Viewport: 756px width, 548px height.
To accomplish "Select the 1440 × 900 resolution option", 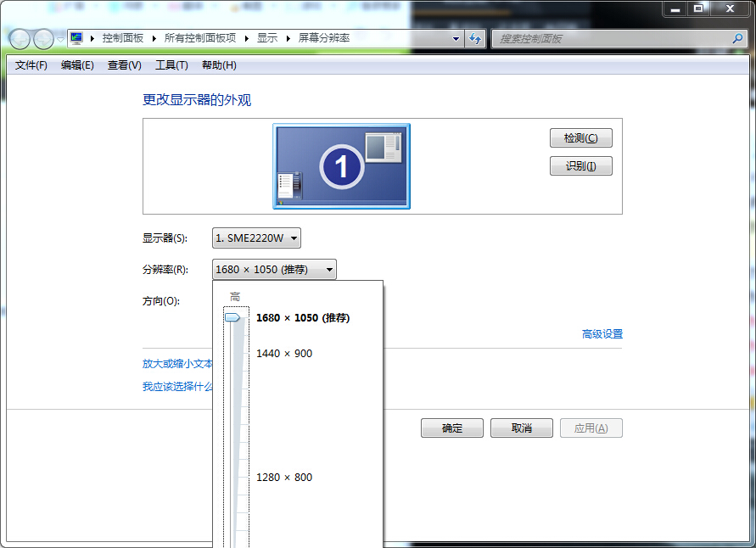I will (x=283, y=353).
